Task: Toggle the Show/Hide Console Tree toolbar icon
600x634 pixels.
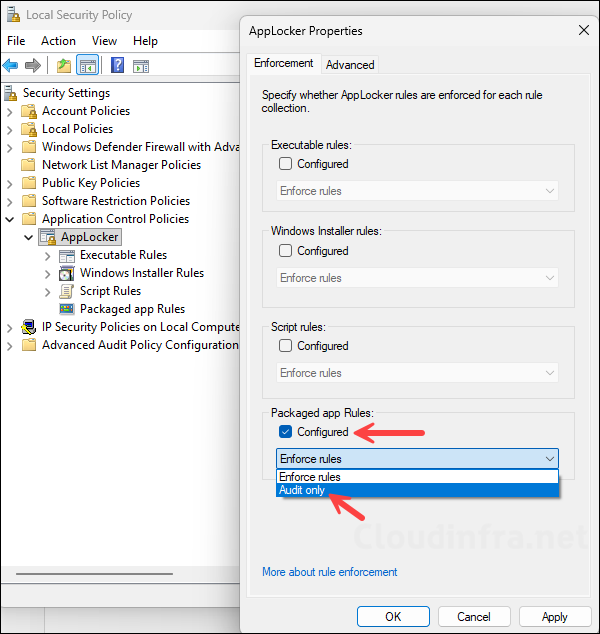Action: coord(88,66)
